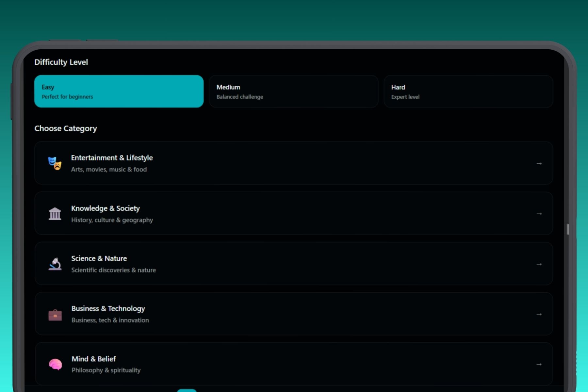Click the briefcase icon
Viewport: 588px width, 392px height.
[55, 315]
